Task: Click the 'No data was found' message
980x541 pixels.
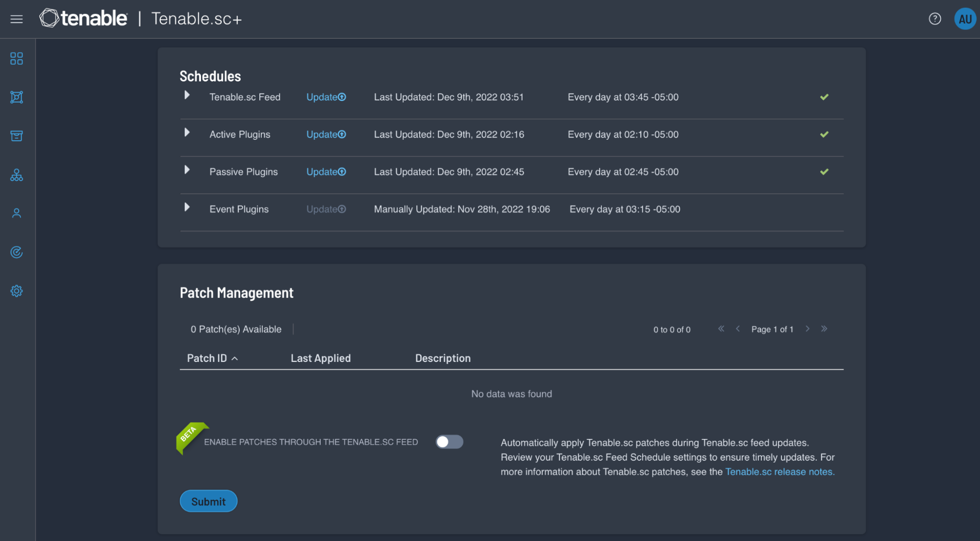Action: (511, 394)
